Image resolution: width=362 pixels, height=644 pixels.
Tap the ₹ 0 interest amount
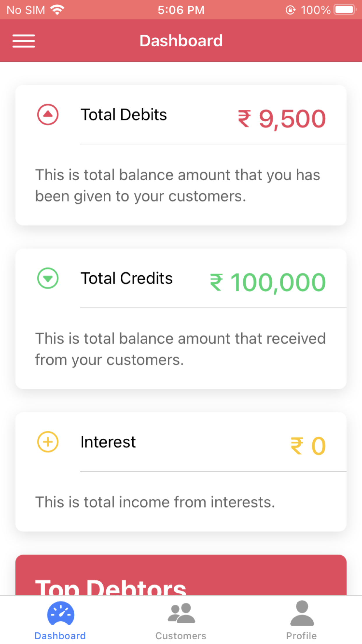click(308, 446)
